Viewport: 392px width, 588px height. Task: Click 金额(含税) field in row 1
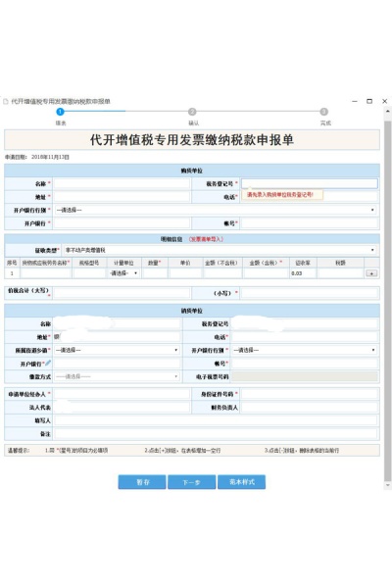[x=266, y=273]
